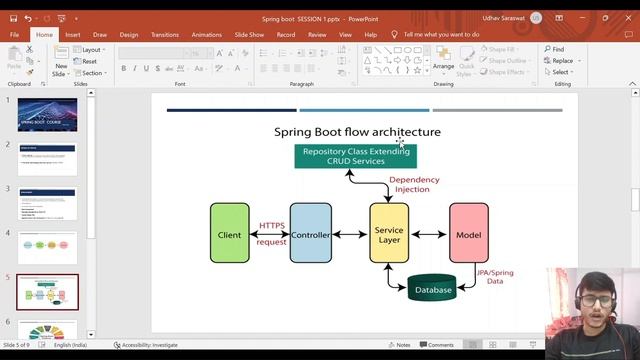Insert a bulleted list
This screenshot has width=640, height=360.
tap(264, 53)
